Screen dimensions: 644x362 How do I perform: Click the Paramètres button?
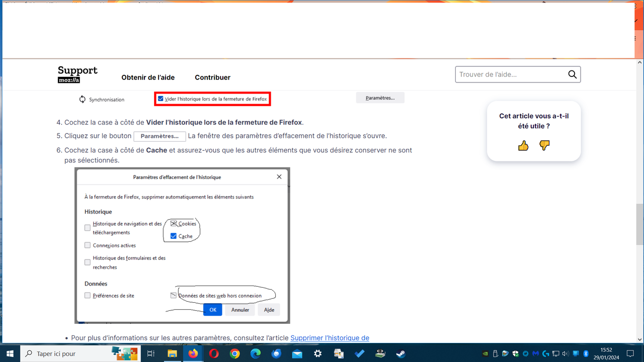pos(380,97)
